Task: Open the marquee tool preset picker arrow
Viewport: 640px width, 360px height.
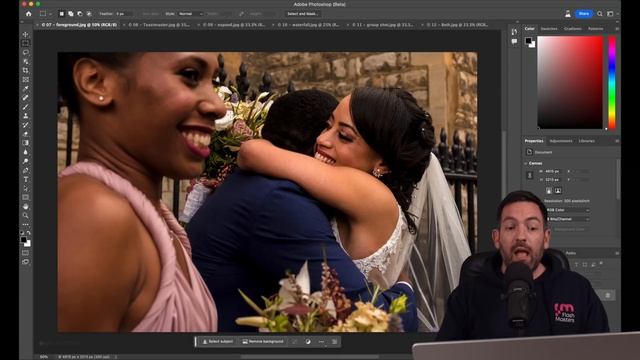Action: tap(50, 14)
